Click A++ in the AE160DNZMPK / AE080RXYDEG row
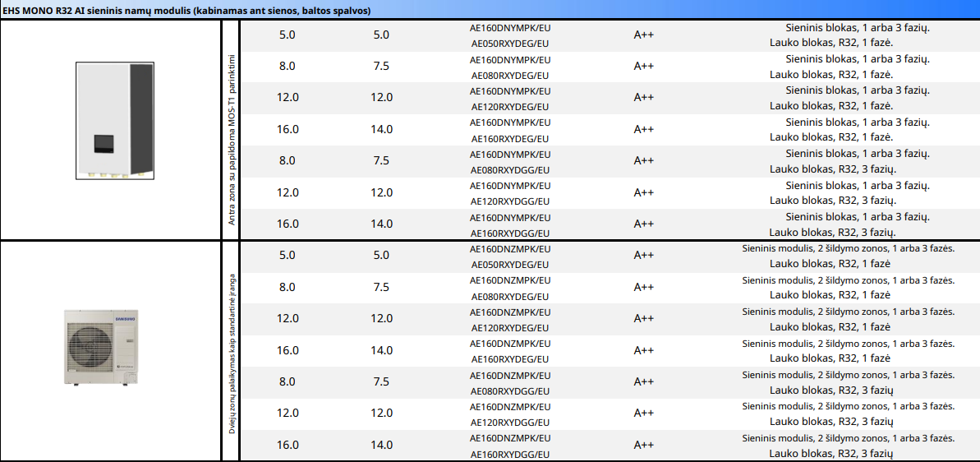This screenshot has height=462, width=980. (x=644, y=288)
